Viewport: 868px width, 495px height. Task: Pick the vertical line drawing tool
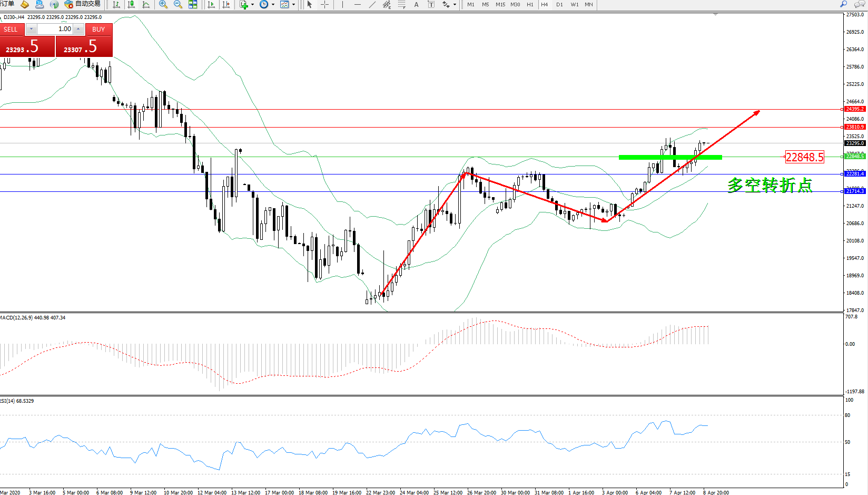(x=343, y=4)
